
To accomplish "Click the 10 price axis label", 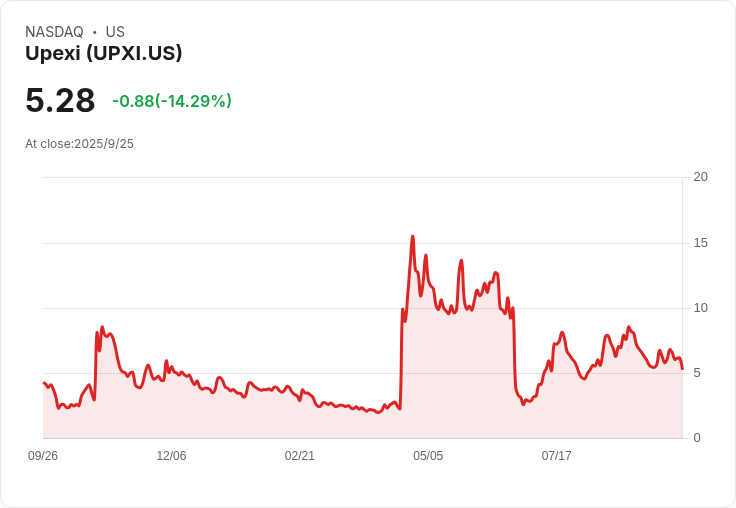I will tap(700, 308).
